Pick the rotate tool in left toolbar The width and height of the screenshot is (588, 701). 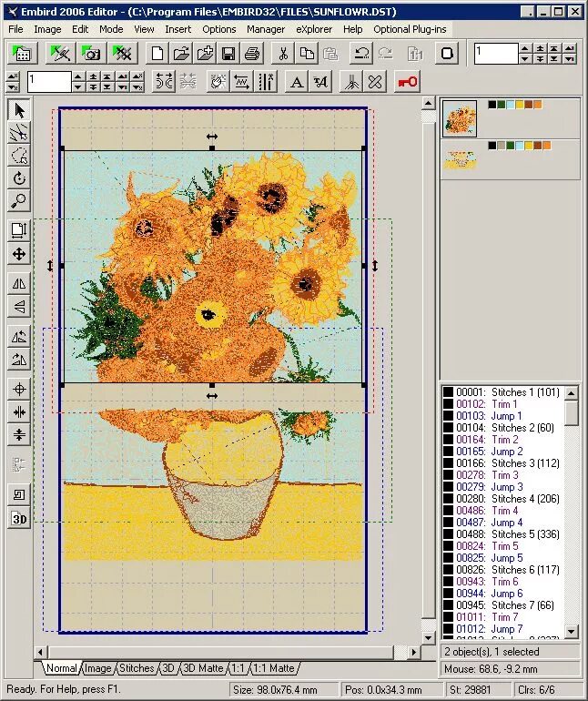[19, 178]
